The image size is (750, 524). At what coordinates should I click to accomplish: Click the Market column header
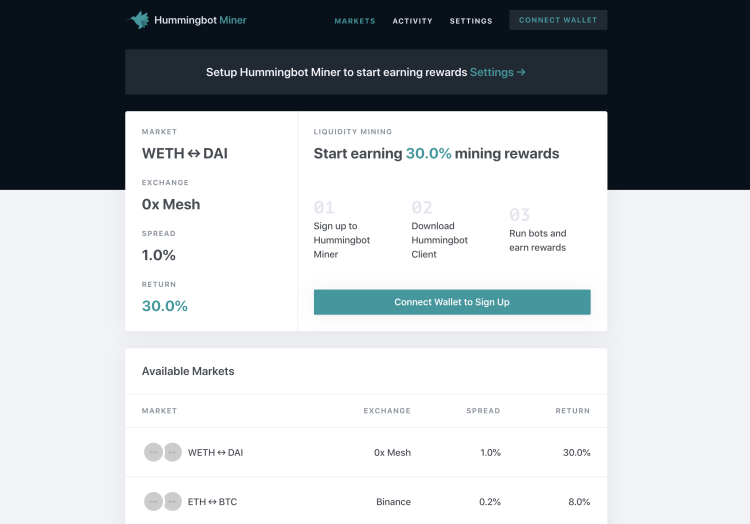click(x=160, y=411)
